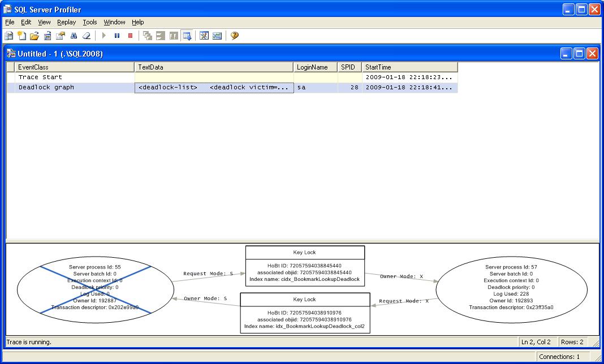Screen dimensions: 604x364
Task: Click the 'Request Mode: X' edge label
Action: [x=404, y=301]
